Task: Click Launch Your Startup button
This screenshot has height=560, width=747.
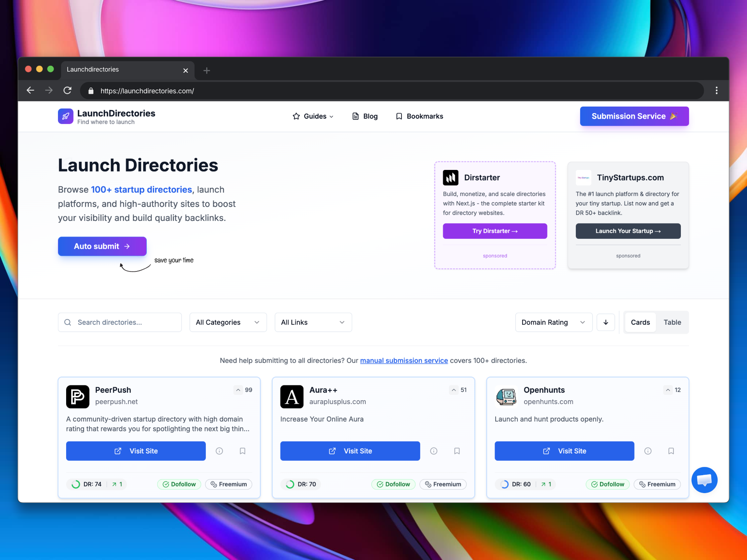Action: tap(628, 231)
